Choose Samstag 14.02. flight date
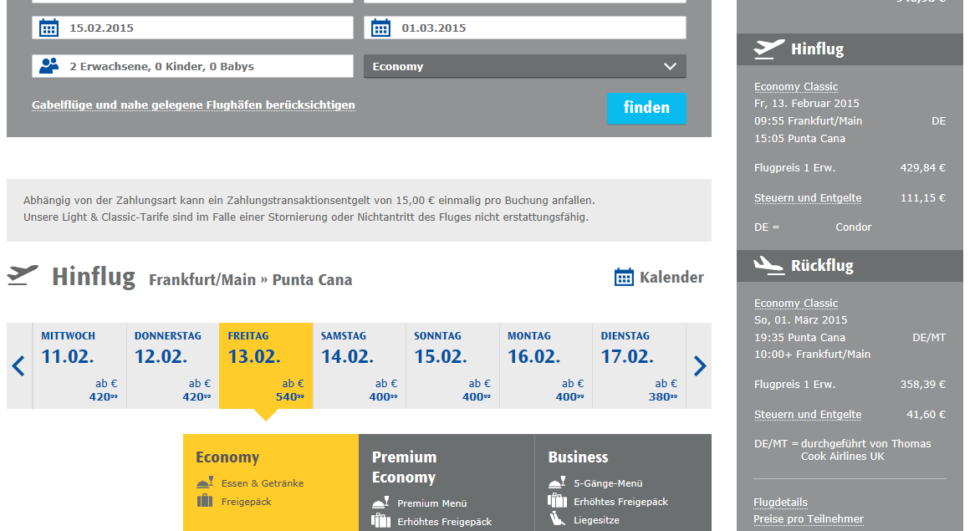The height and width of the screenshot is (531, 980). pyautogui.click(x=359, y=366)
